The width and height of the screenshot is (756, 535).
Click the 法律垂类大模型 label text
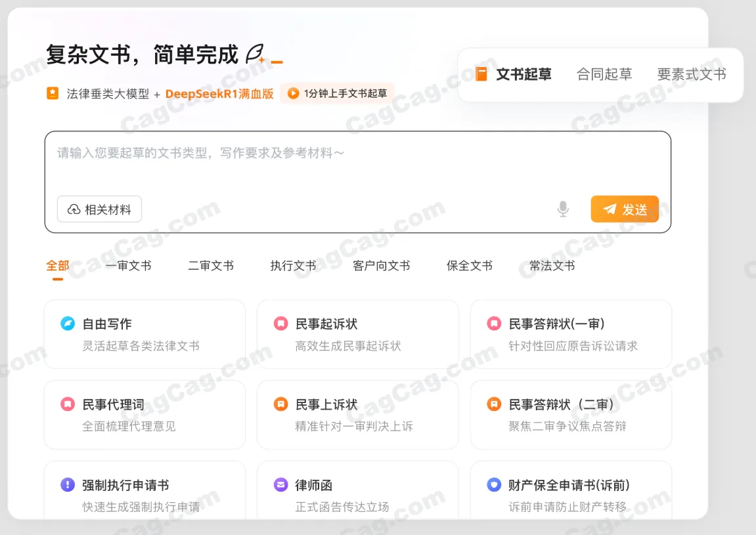(x=108, y=93)
